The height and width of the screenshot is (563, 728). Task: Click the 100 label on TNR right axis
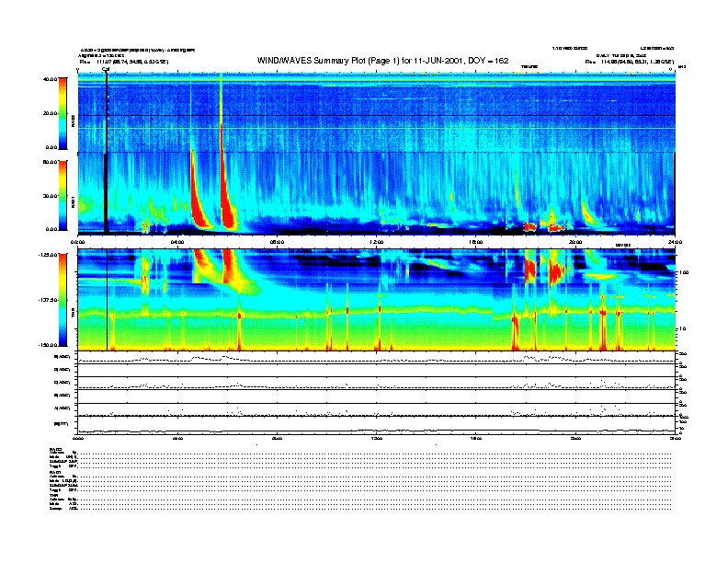coord(684,272)
